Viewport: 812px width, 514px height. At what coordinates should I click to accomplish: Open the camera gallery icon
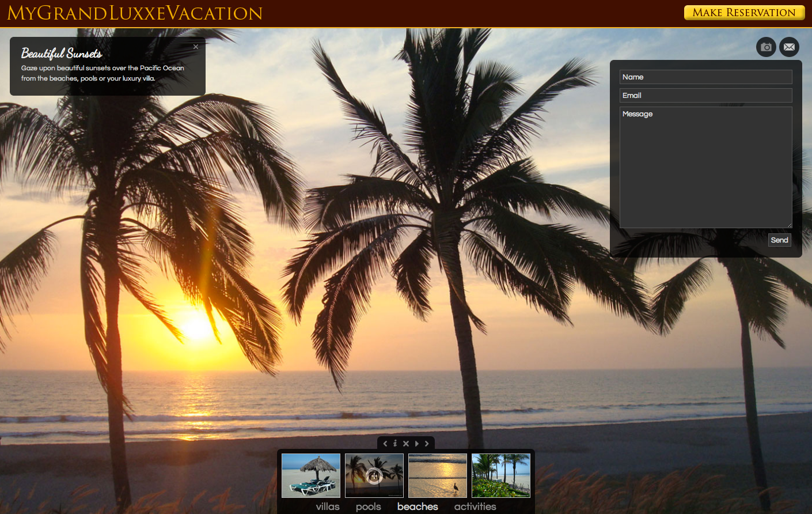pyautogui.click(x=766, y=47)
